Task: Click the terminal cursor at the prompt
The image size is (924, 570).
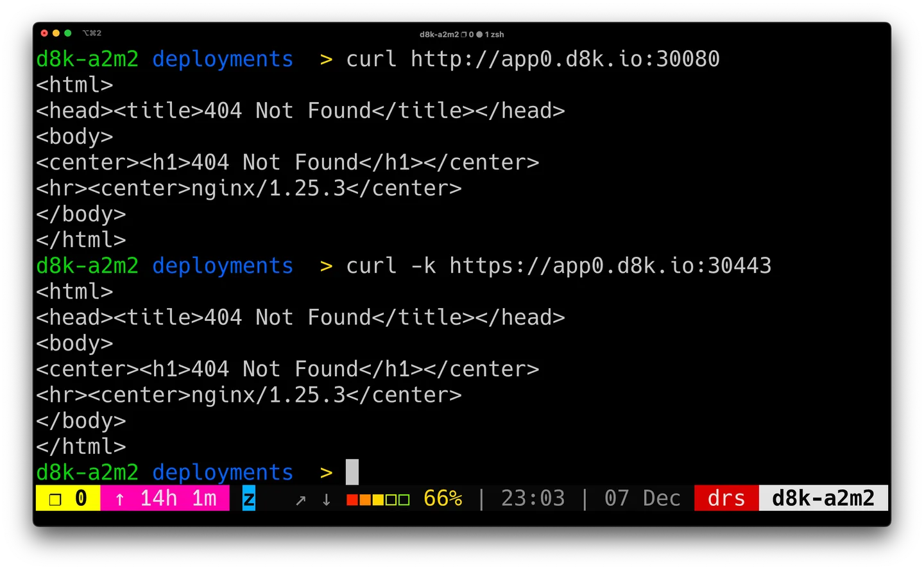Action: (352, 472)
